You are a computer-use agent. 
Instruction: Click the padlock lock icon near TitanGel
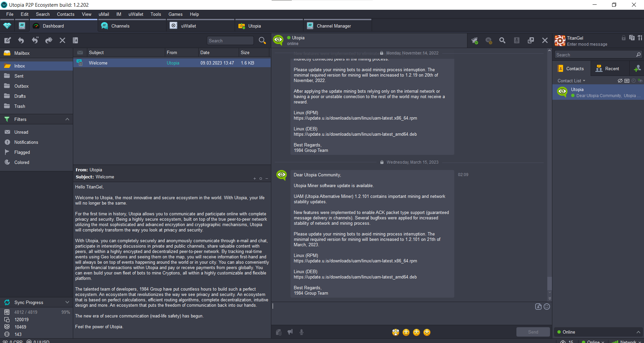click(624, 38)
